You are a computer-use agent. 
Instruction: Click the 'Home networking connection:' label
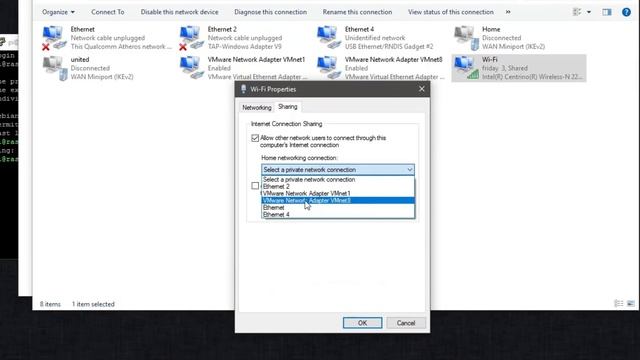pos(299,158)
